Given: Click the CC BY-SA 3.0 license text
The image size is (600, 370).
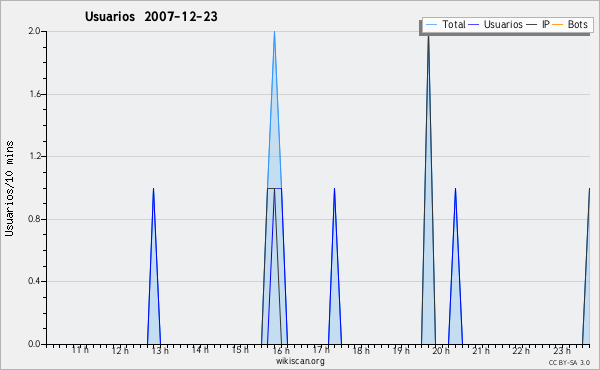Looking at the screenshot, I should click(x=569, y=362).
